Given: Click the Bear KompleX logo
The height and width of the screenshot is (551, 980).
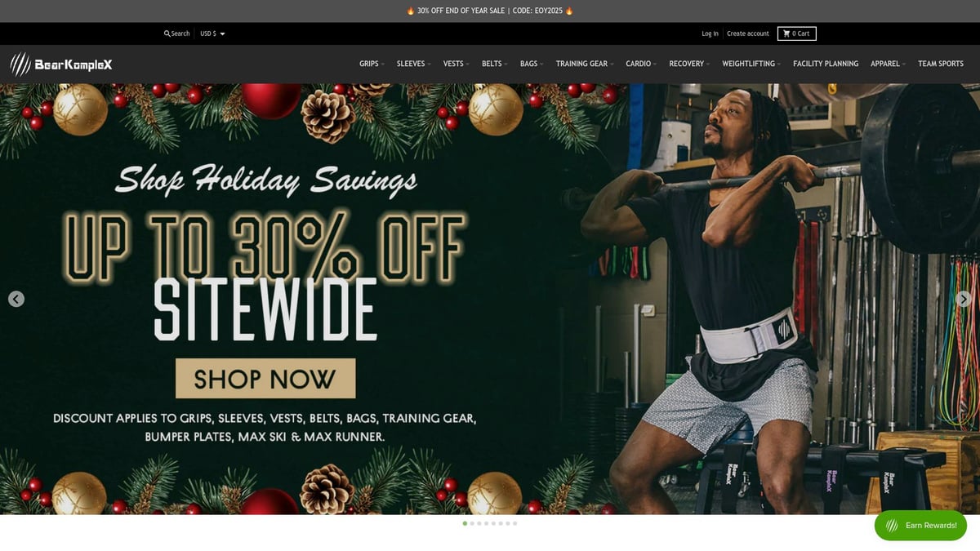Looking at the screenshot, I should (x=61, y=64).
